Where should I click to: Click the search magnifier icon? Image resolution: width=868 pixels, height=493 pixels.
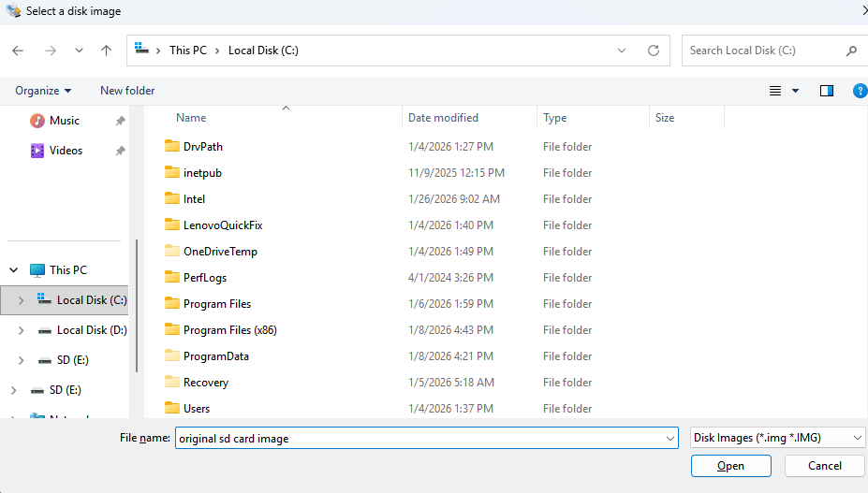[x=851, y=51]
